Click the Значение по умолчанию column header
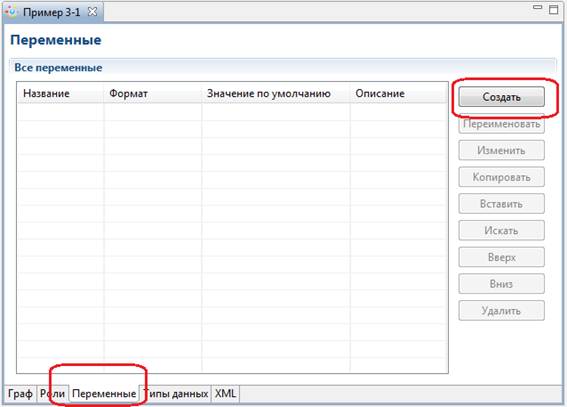The width and height of the screenshot is (567, 407). pos(276,94)
